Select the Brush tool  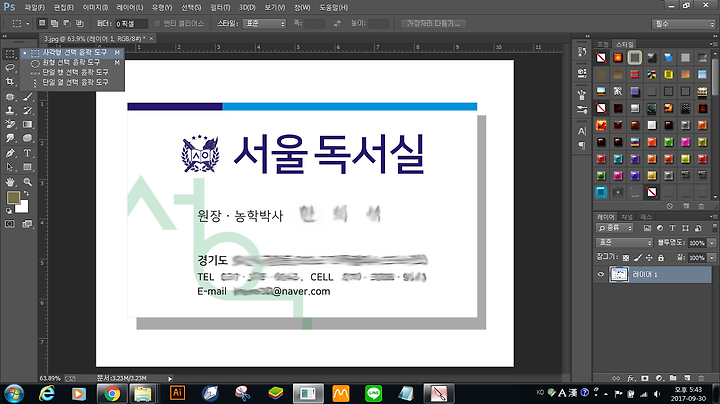[28, 96]
